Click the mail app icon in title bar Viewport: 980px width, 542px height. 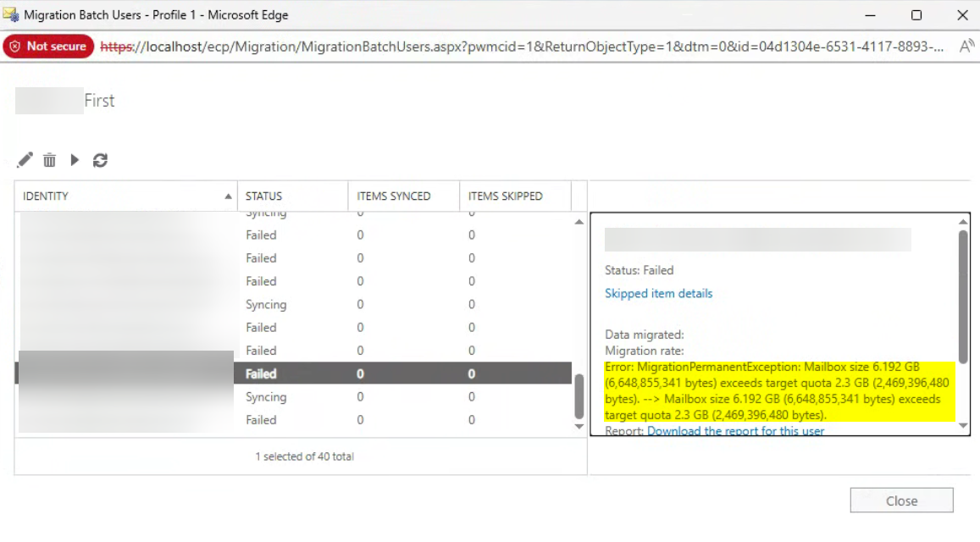[x=11, y=15]
